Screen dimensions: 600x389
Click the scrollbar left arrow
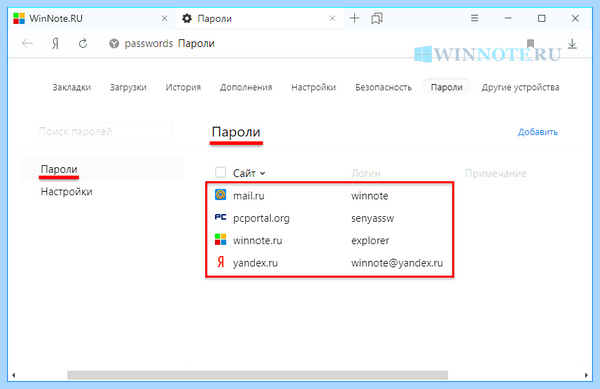click(14, 375)
